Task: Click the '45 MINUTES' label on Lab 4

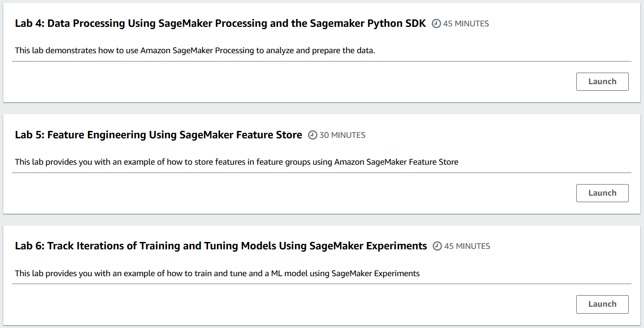Action: 466,24
